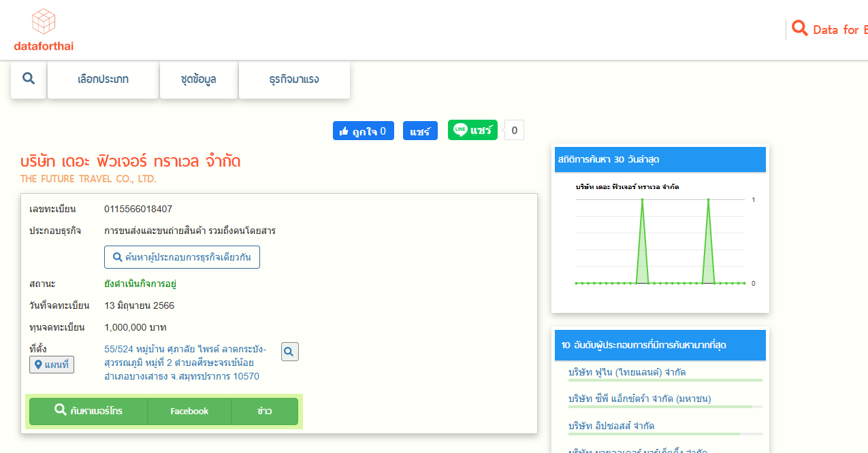868x453 pixels.
Task: Click the สถิติการค้นหา 30 วันล่าสุด header
Action: [660, 160]
